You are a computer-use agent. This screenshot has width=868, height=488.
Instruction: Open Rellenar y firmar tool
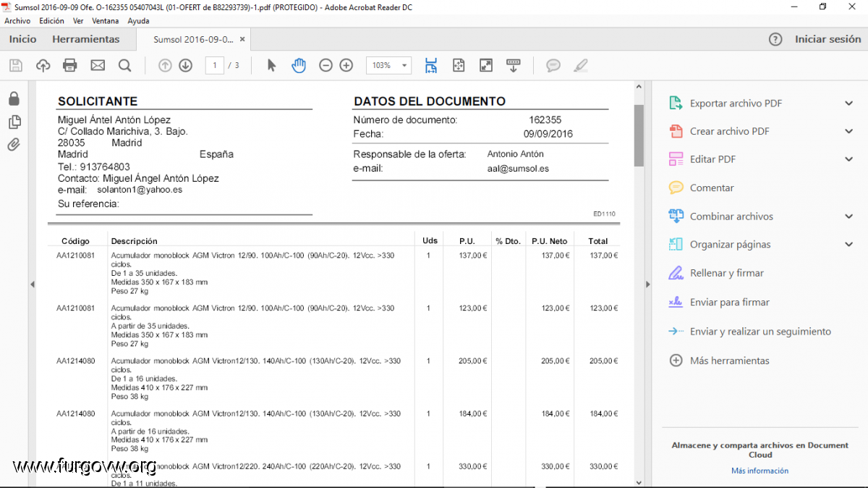[x=727, y=274]
